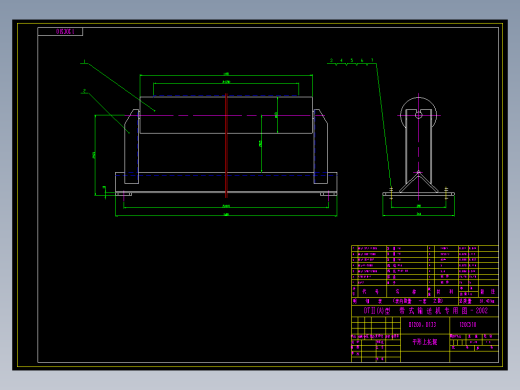The width and height of the screenshot is (520, 390).
Task: Click balloon label '1' pointing to roller
Action: point(85,62)
